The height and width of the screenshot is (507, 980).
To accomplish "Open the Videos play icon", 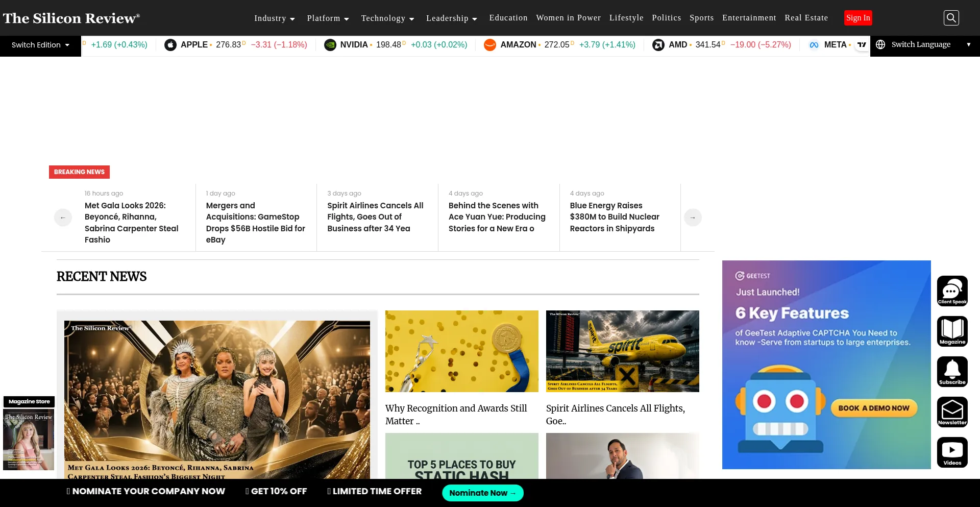I will point(952,452).
